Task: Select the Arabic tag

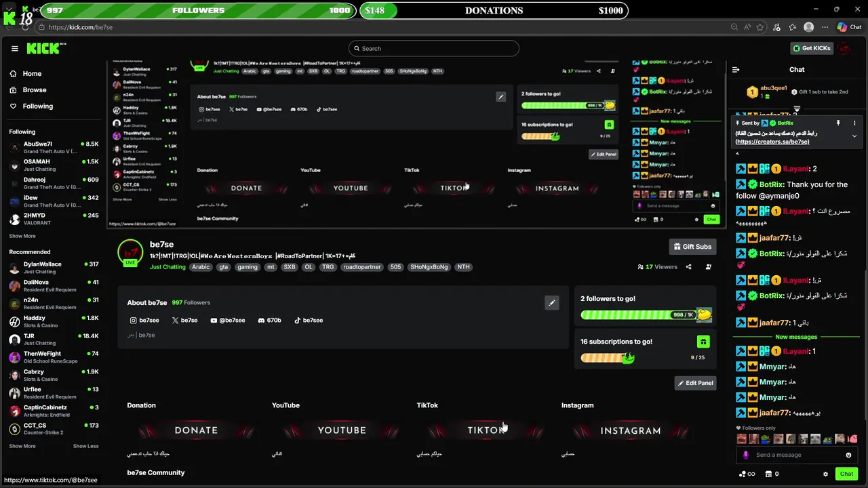Action: [x=201, y=267]
